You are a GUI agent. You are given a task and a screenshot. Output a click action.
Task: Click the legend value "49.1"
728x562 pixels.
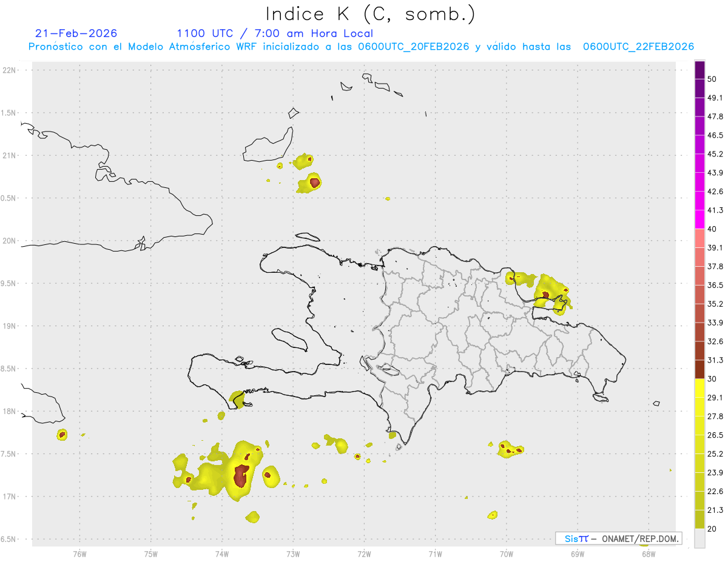coord(715,98)
